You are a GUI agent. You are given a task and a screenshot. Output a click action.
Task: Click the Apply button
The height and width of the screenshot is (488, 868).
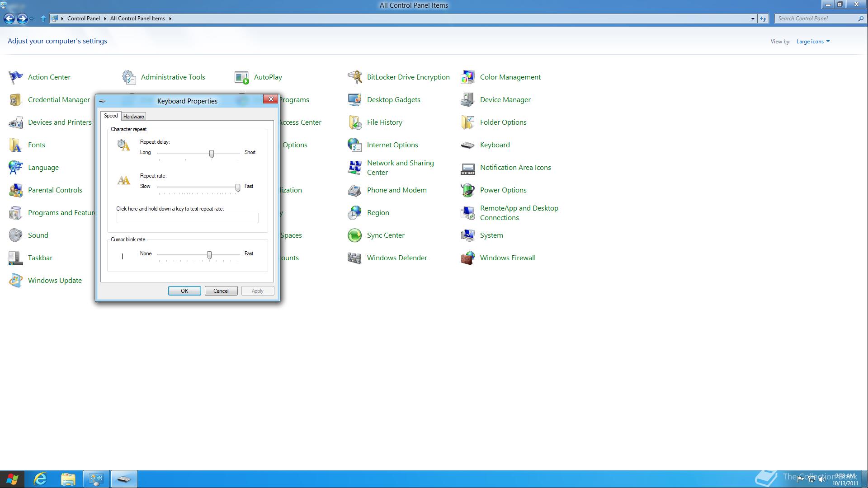point(258,291)
